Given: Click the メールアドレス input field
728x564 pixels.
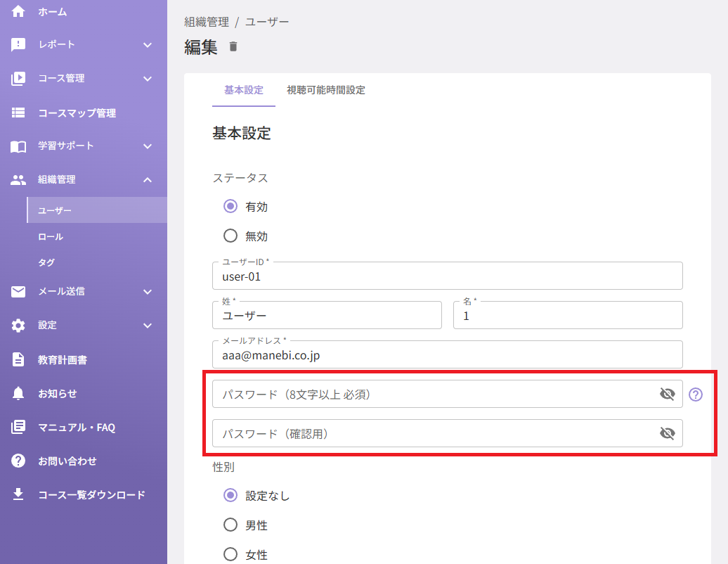Looking at the screenshot, I should tap(447, 355).
